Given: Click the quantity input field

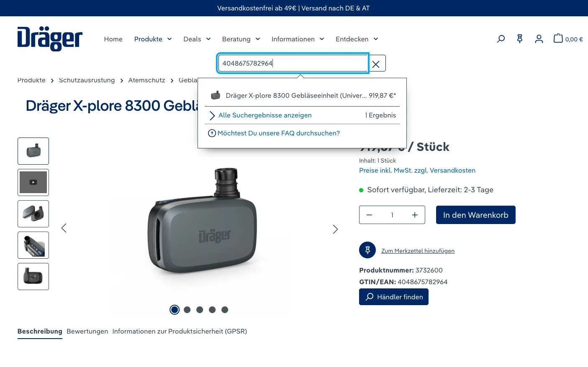Looking at the screenshot, I should point(392,215).
